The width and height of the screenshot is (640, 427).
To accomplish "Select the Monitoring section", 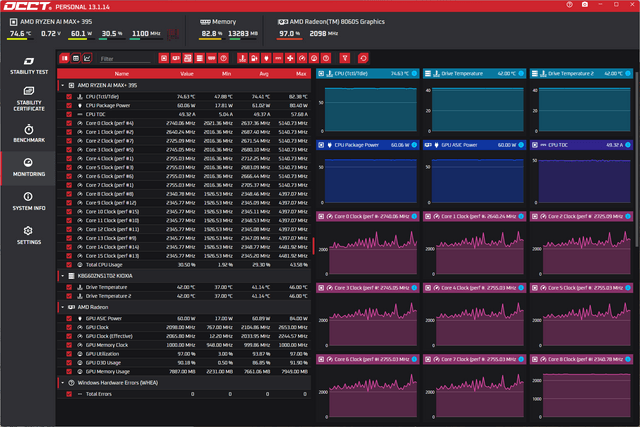I will (29, 168).
